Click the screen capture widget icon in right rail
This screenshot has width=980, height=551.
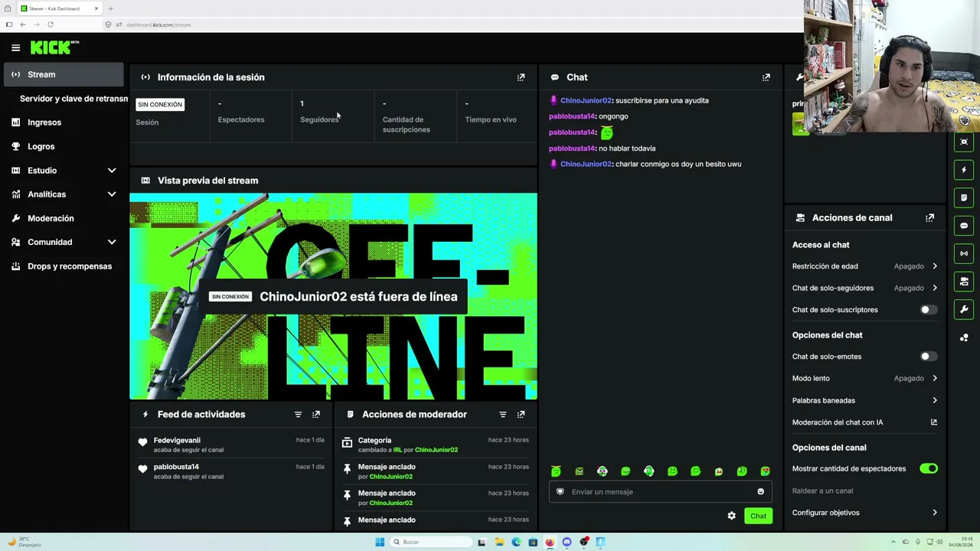(x=964, y=142)
